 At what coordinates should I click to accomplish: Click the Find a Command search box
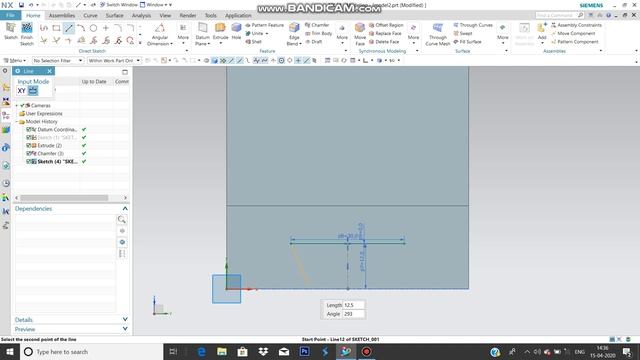click(x=560, y=15)
